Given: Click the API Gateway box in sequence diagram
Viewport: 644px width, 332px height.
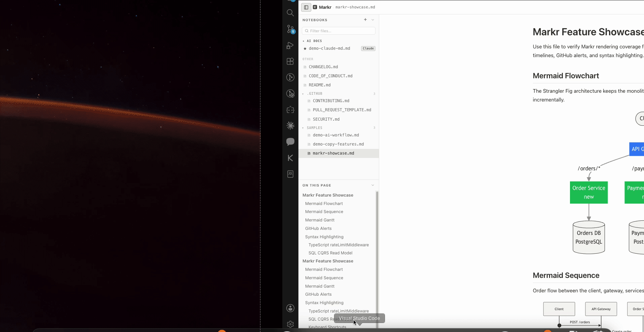Looking at the screenshot, I should (601, 309).
